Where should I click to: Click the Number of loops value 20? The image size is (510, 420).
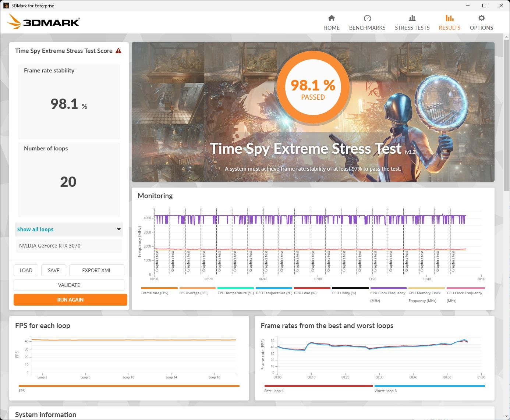68,182
